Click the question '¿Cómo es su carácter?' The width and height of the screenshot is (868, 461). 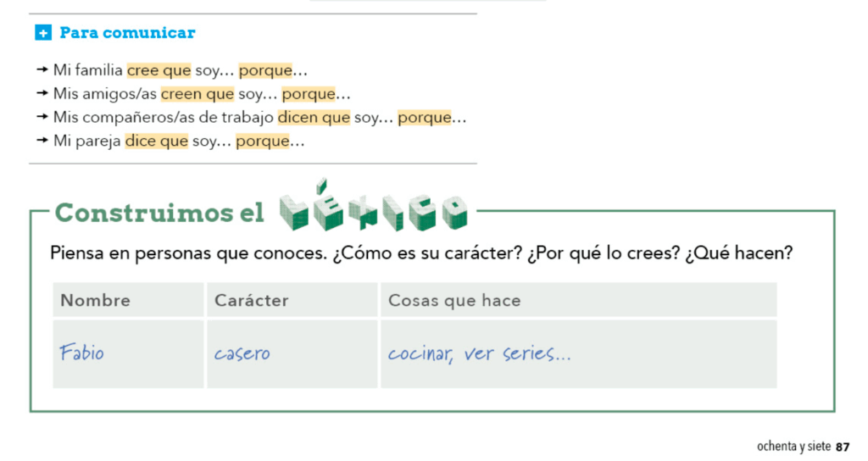point(427,253)
